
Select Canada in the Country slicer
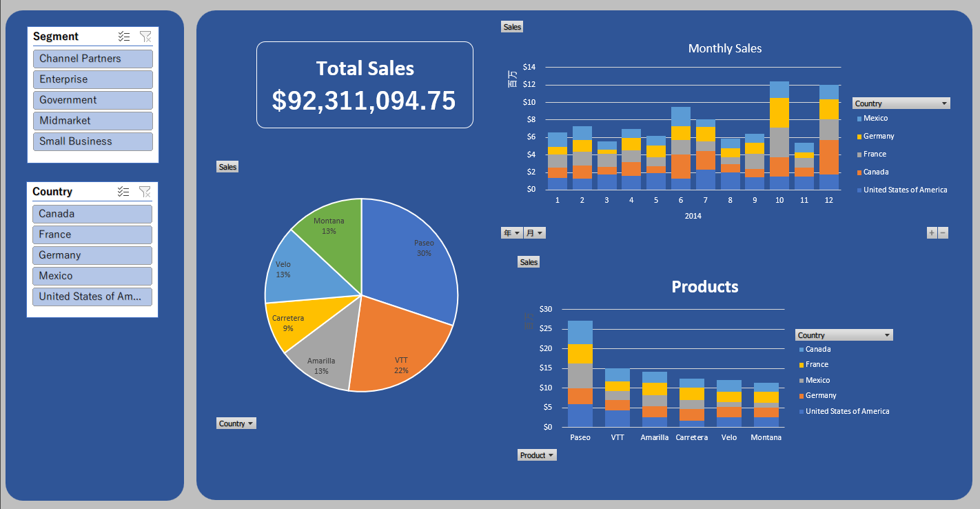[92, 214]
